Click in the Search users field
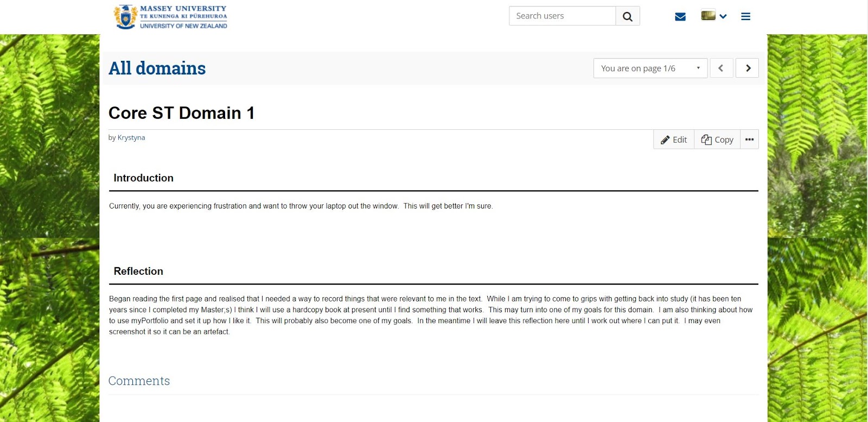The image size is (868, 422). (x=563, y=16)
